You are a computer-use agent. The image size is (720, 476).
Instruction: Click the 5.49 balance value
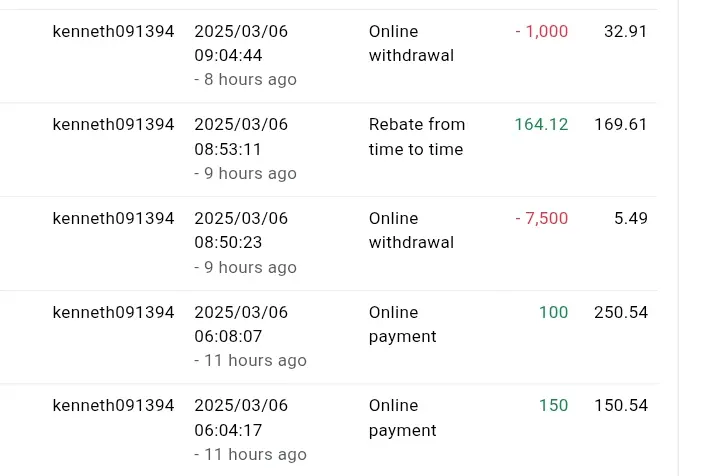pyautogui.click(x=631, y=218)
